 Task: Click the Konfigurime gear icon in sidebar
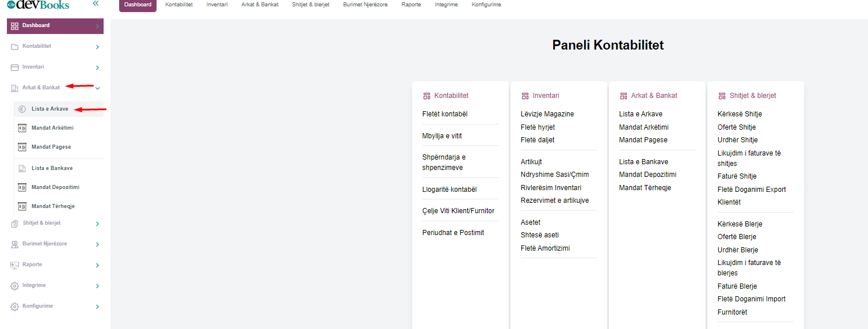coord(15,307)
